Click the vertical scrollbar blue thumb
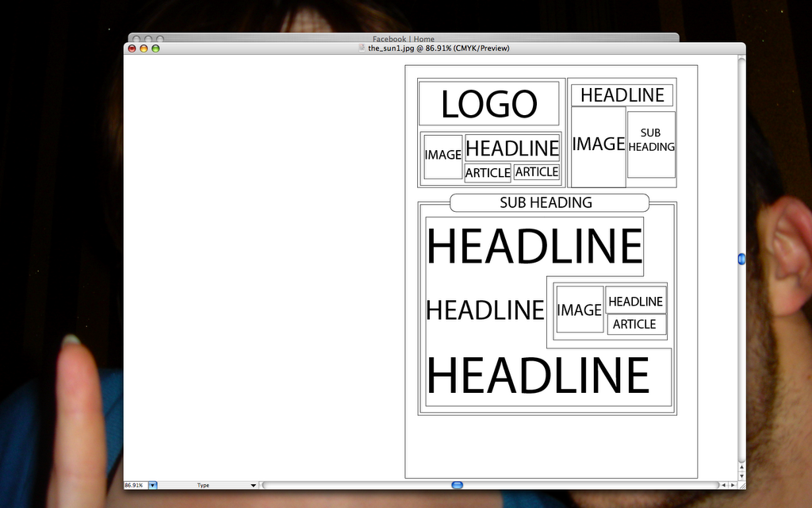Image resolution: width=812 pixels, height=508 pixels. click(x=741, y=259)
